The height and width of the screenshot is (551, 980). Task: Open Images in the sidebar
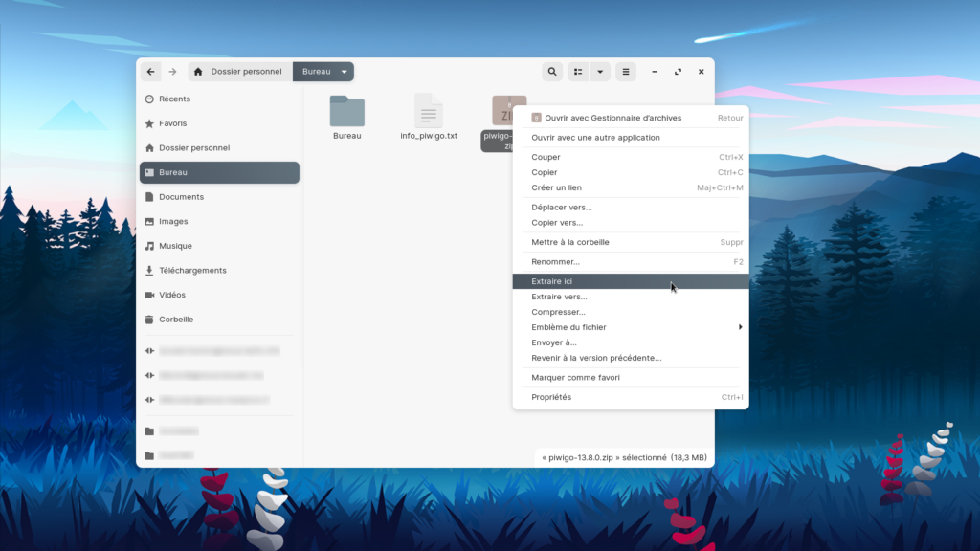pyautogui.click(x=219, y=221)
